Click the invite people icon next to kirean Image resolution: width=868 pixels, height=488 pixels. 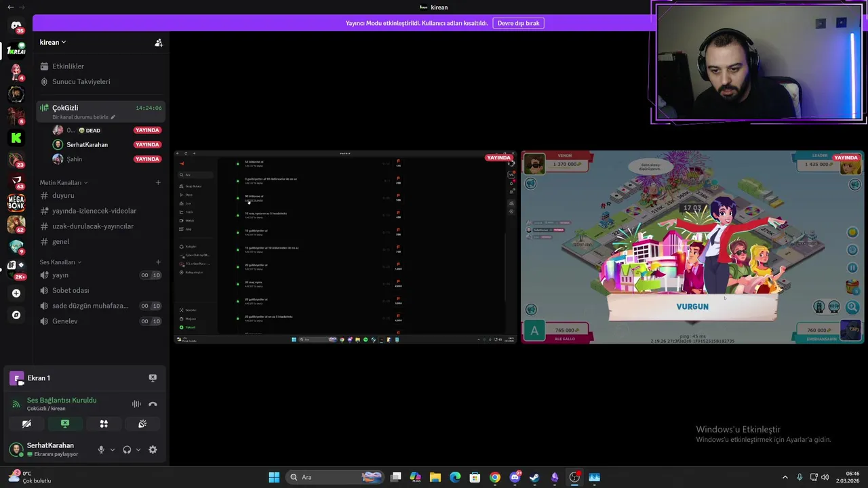[x=159, y=43]
